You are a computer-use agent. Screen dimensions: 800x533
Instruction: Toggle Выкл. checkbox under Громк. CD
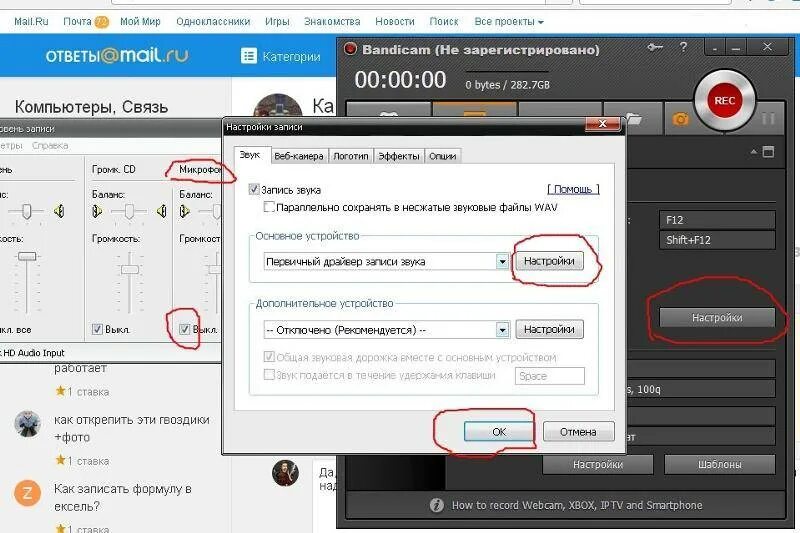[97, 329]
